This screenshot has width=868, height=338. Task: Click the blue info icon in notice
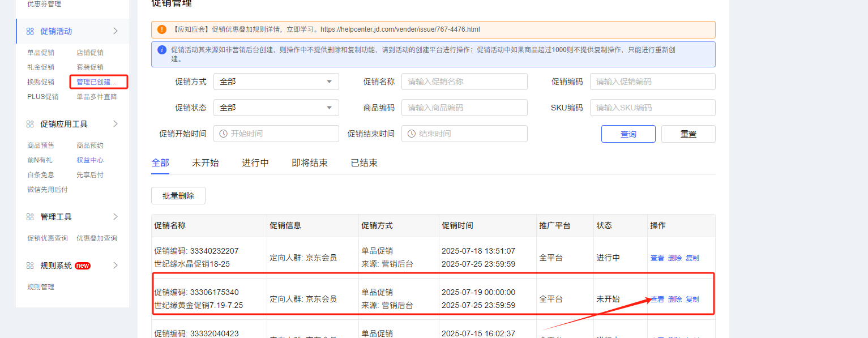pos(162,50)
